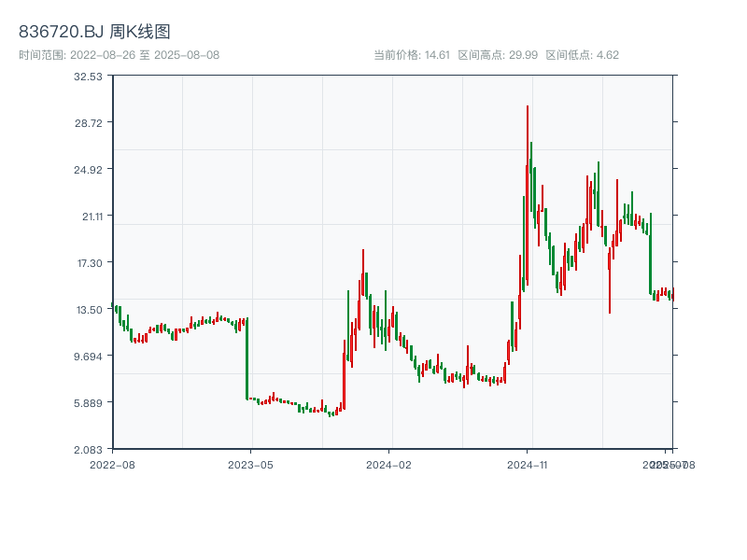
Task: Click the y-axis value 24.92
Action: pos(88,170)
